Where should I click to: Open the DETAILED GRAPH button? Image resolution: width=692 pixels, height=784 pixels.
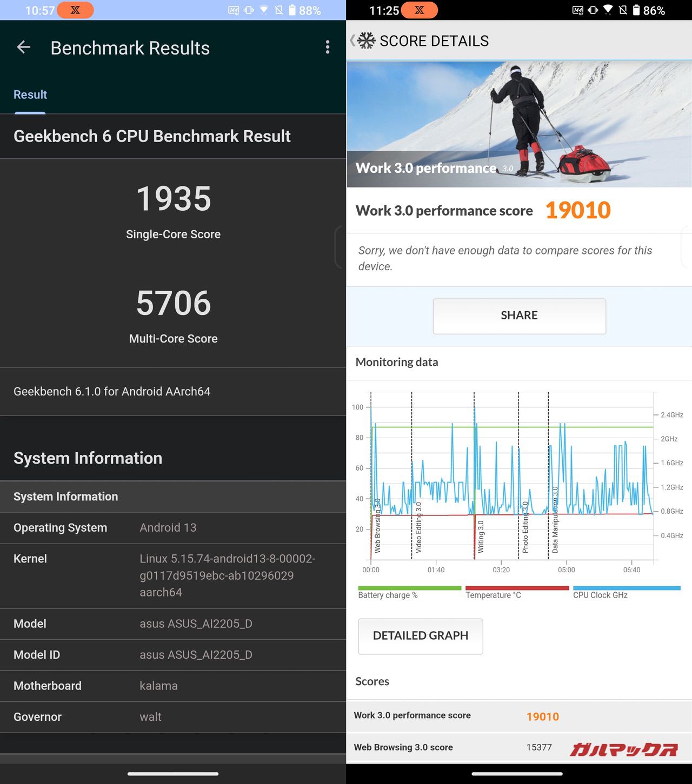click(x=421, y=636)
